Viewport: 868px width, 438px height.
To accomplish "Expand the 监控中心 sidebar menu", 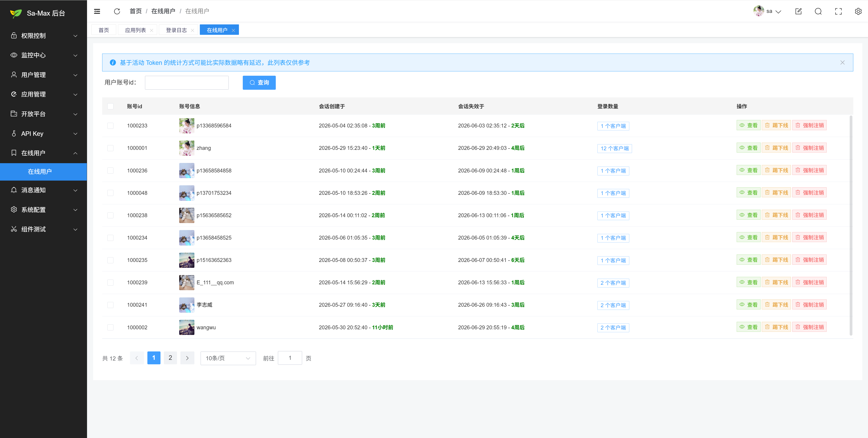I will pyautogui.click(x=43, y=55).
